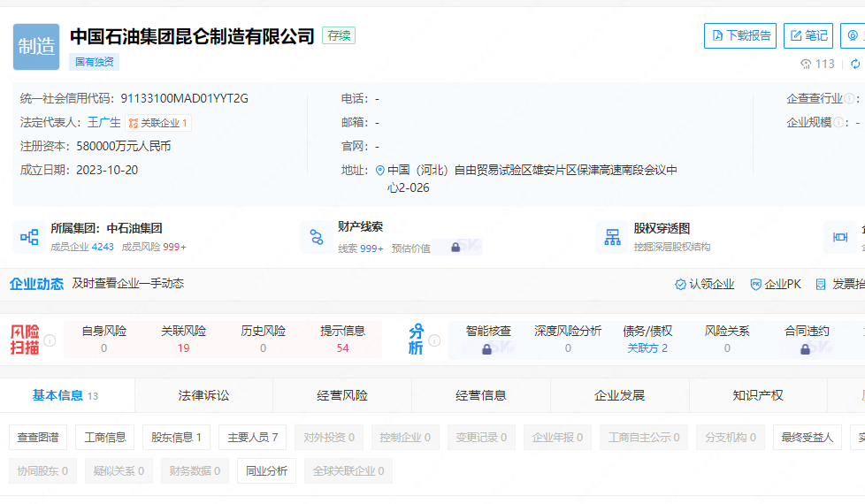Open 债务/债权 关联方 2
The image size is (865, 504).
point(647,340)
